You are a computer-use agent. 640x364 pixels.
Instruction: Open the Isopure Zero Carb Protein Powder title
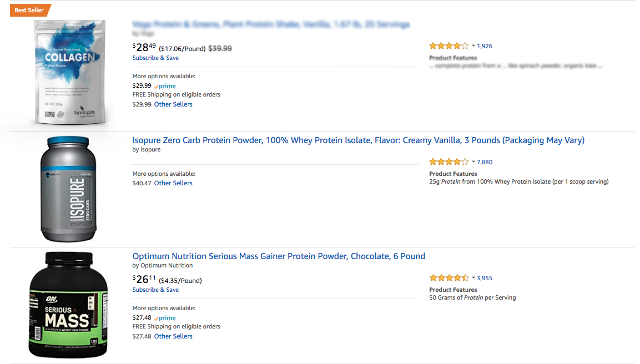point(358,140)
